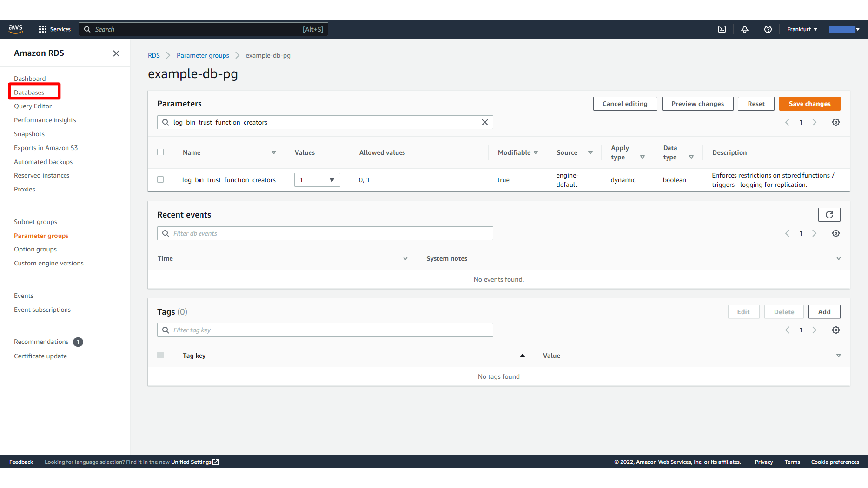
Task: Follow the RDS breadcrumb link
Action: (154, 55)
